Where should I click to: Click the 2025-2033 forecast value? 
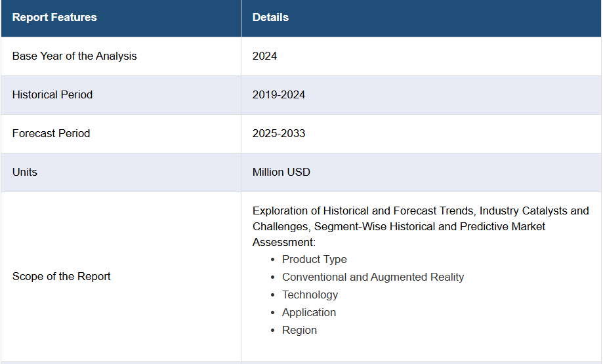279,133
